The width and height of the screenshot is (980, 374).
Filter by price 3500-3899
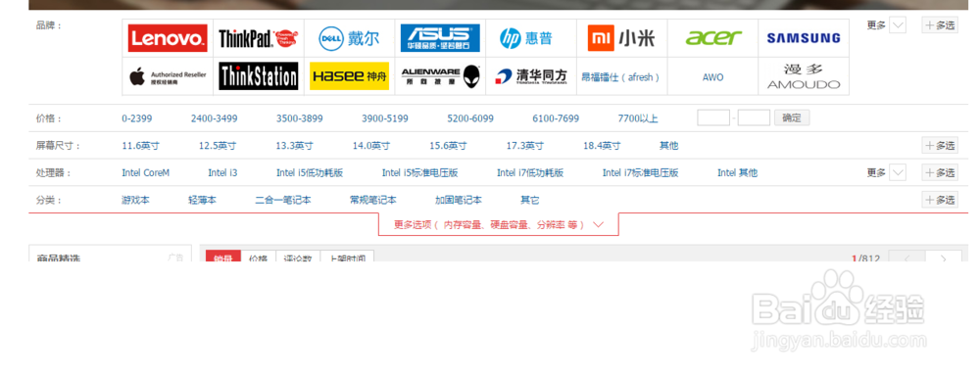[300, 118]
